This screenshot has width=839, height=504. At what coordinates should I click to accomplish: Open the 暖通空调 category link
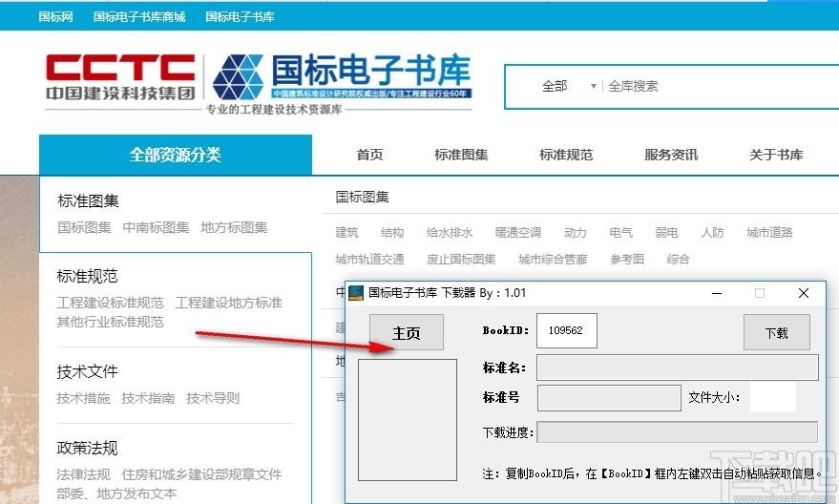[x=518, y=233]
